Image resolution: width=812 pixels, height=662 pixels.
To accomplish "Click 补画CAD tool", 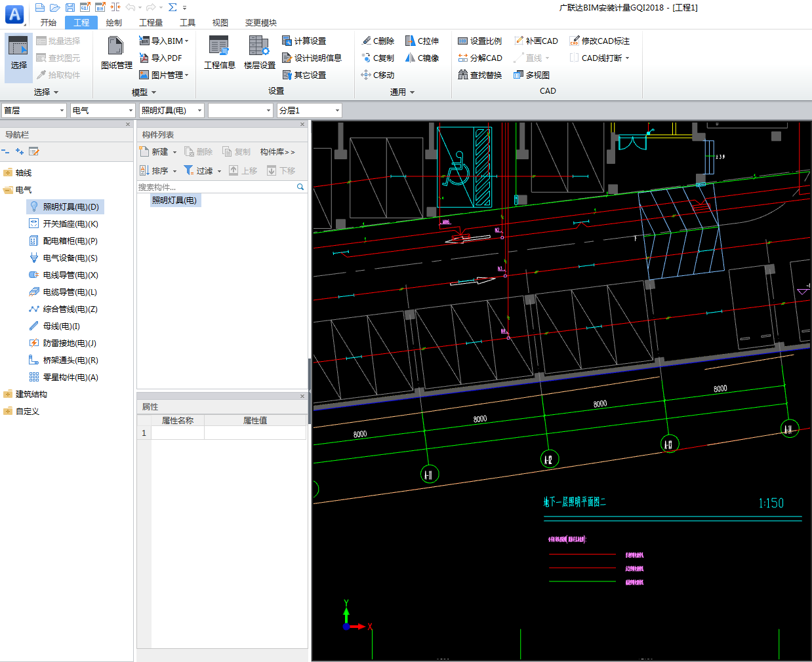I will click(536, 41).
